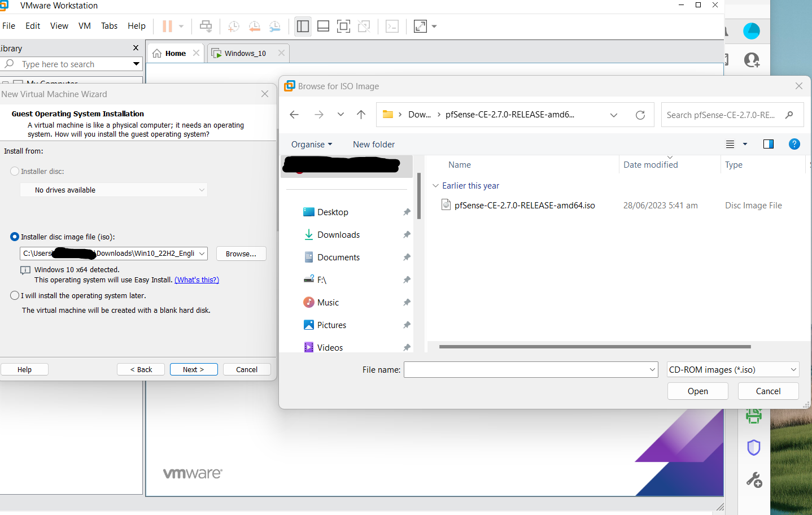Viewport: 812px width, 515px height.
Task: Go up one folder level arrow
Action: [361, 115]
